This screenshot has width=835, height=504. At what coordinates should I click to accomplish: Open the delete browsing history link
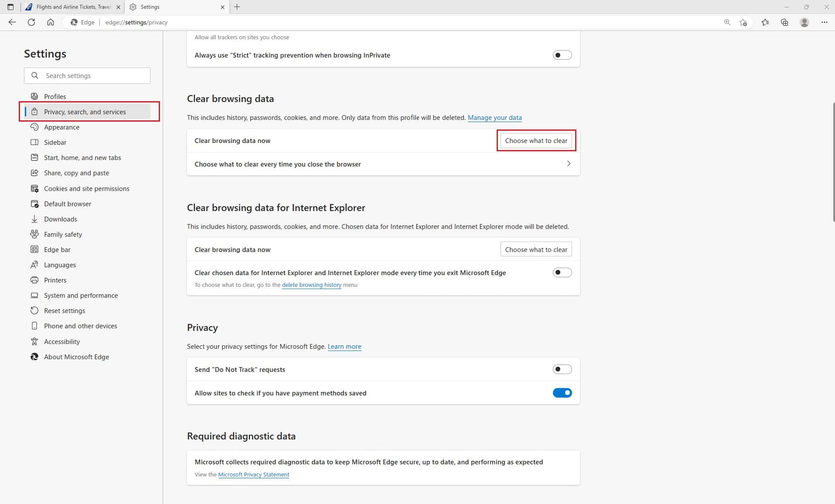coord(311,285)
